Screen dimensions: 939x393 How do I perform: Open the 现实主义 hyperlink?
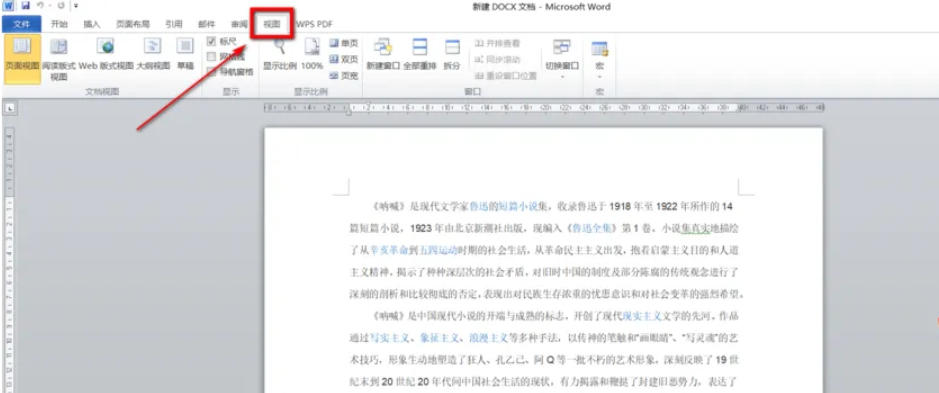click(642, 316)
